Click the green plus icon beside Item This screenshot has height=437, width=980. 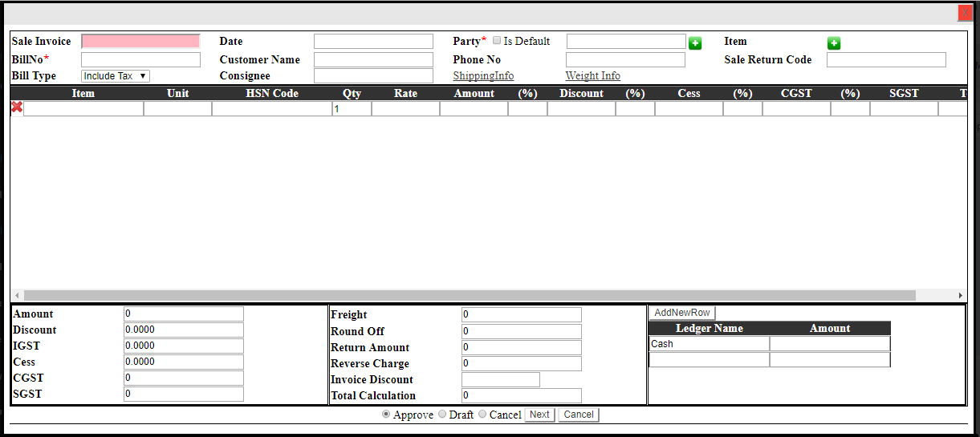click(834, 43)
